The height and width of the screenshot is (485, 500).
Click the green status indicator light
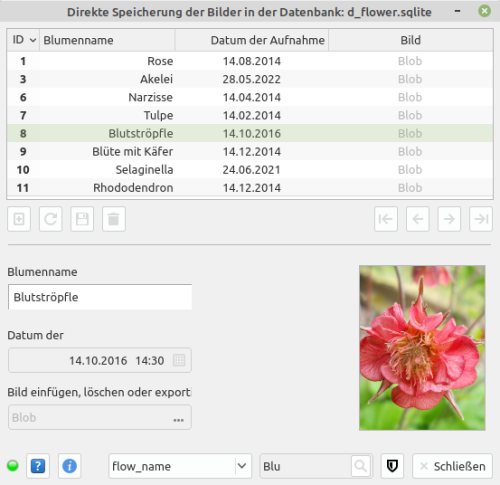(x=13, y=466)
